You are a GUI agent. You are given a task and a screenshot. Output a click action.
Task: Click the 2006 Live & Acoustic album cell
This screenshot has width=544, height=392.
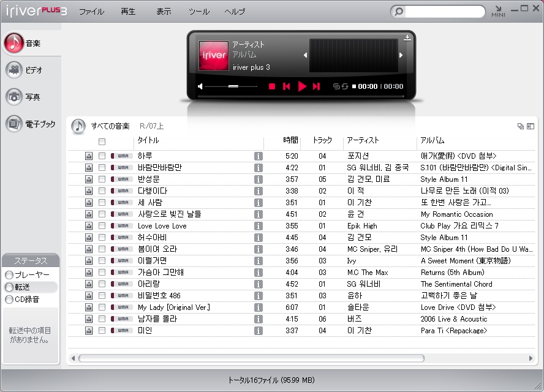point(454,318)
